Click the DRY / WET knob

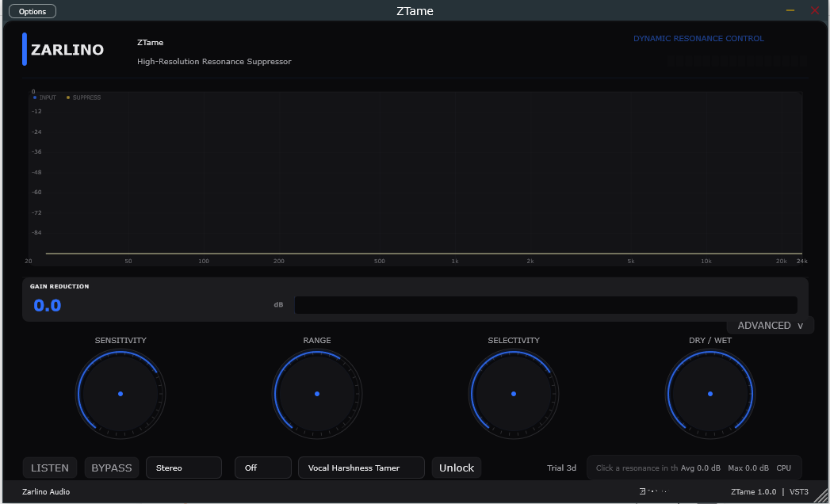point(710,394)
